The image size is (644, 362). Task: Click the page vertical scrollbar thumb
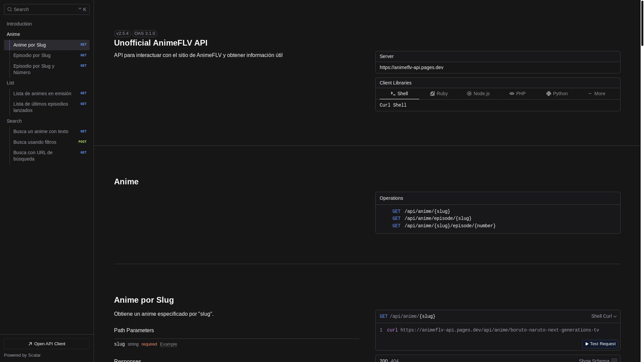tap(642, 23)
